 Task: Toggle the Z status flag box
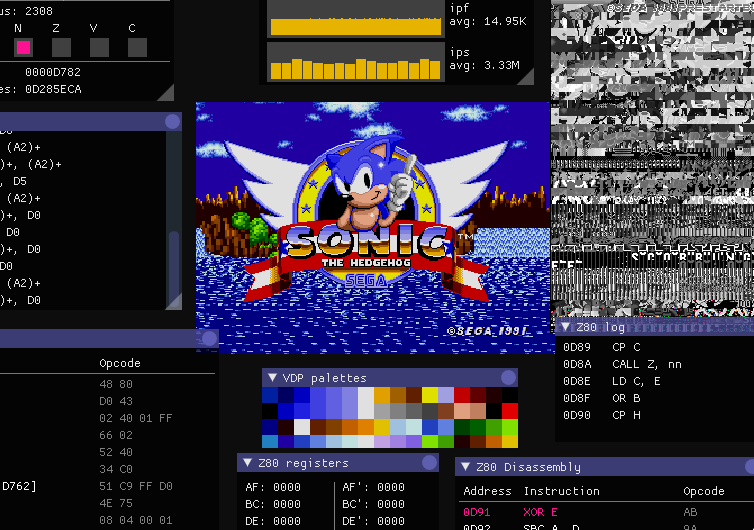point(61,48)
